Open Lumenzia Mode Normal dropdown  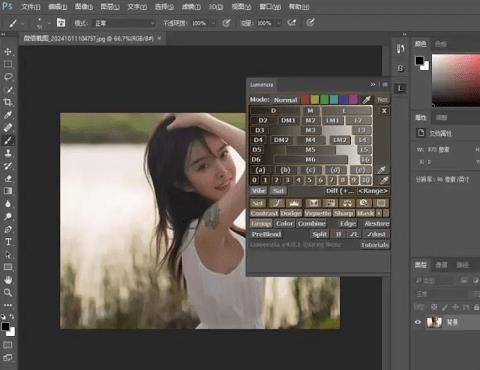[285, 100]
